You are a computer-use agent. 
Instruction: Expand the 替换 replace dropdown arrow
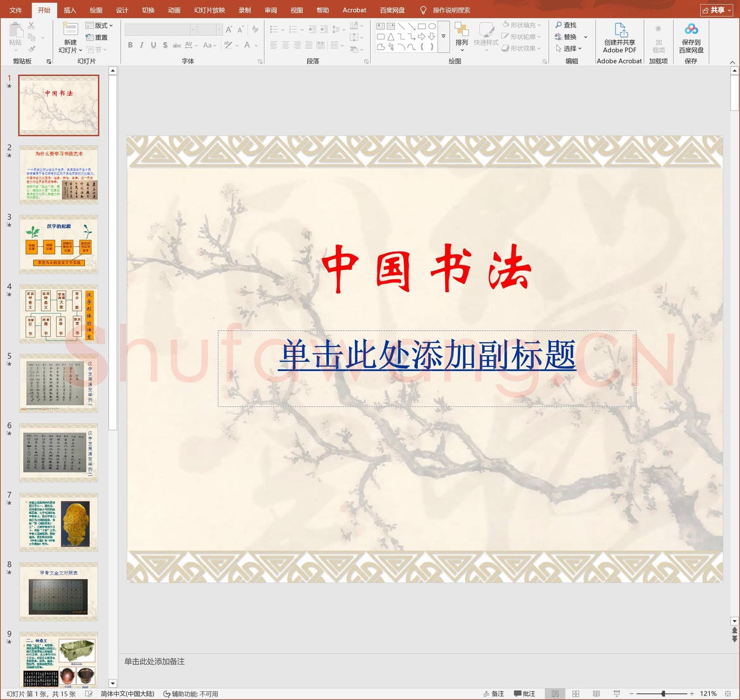coord(586,37)
